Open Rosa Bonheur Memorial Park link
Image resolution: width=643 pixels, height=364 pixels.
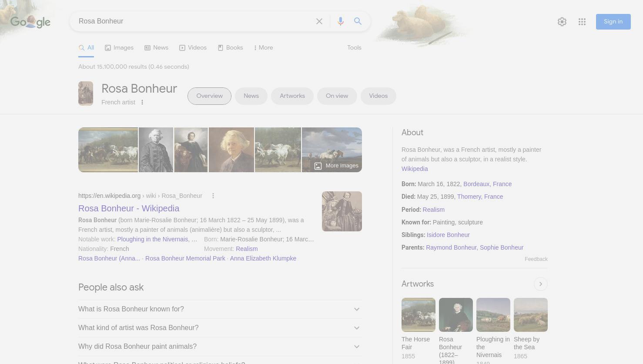tap(185, 258)
